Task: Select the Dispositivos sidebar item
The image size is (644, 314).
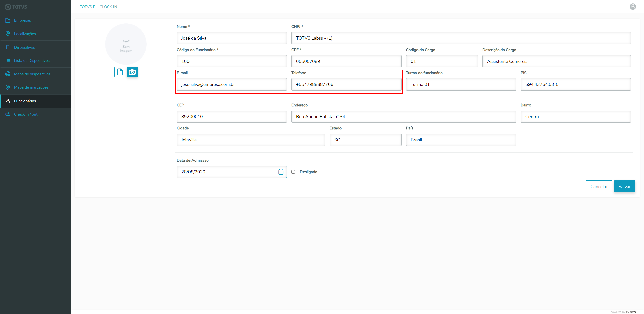Action: (x=24, y=47)
